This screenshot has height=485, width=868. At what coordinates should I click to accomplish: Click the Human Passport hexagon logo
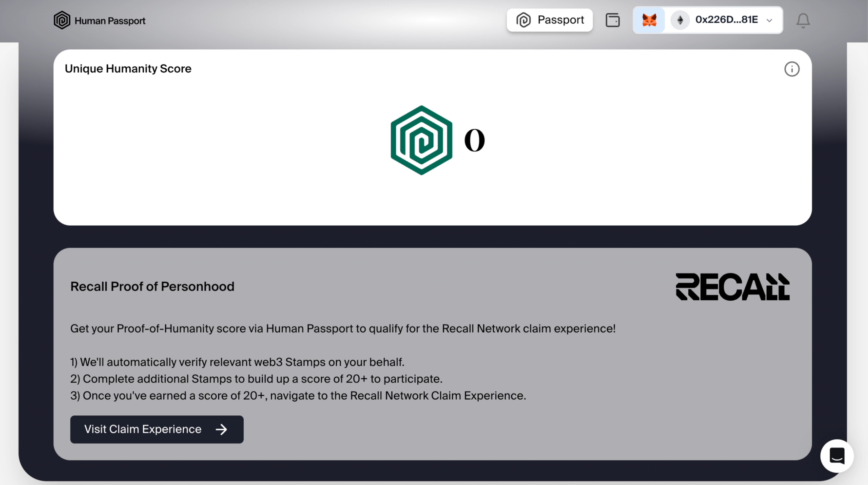tap(62, 20)
